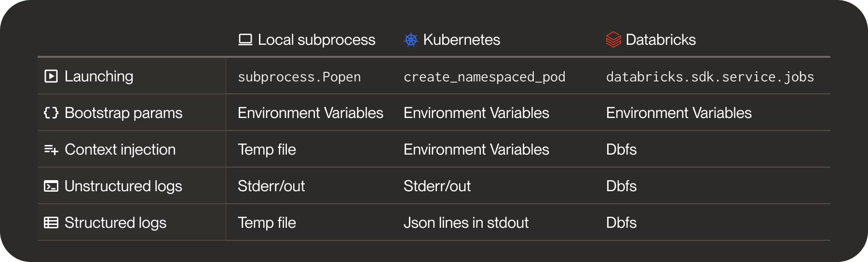
Task: Click the play icon next to Launching
Action: pos(51,76)
